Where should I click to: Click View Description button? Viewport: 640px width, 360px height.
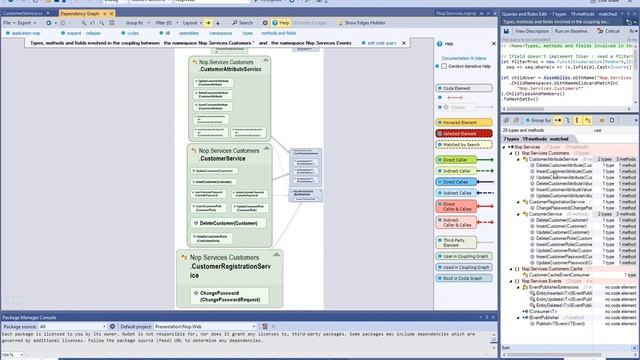(531, 31)
